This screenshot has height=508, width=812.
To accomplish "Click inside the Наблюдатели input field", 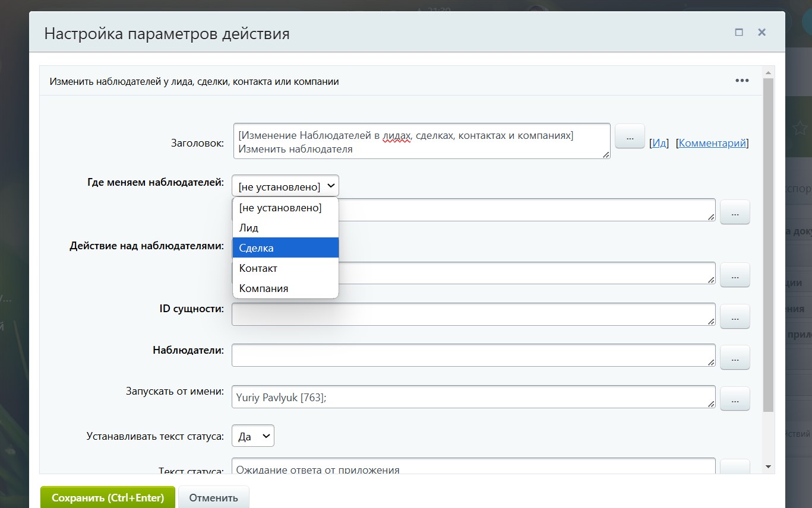I will point(473,355).
